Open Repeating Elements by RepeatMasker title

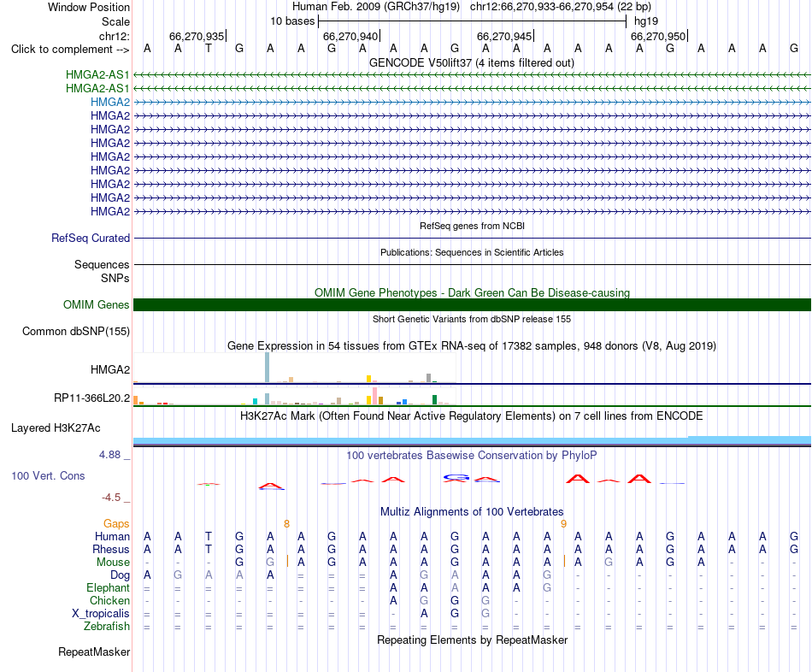click(472, 640)
